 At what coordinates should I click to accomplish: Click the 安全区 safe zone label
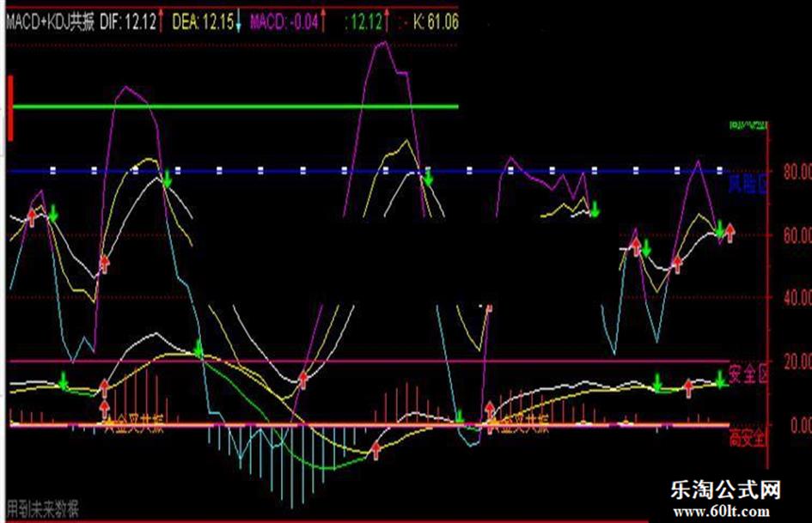(748, 374)
